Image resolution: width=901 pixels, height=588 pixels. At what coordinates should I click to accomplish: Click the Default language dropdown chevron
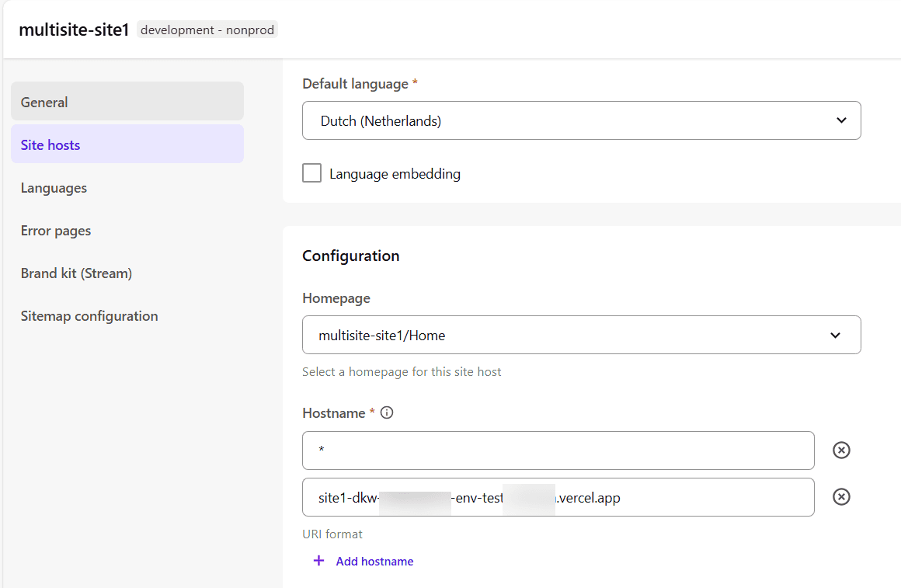[x=841, y=120]
